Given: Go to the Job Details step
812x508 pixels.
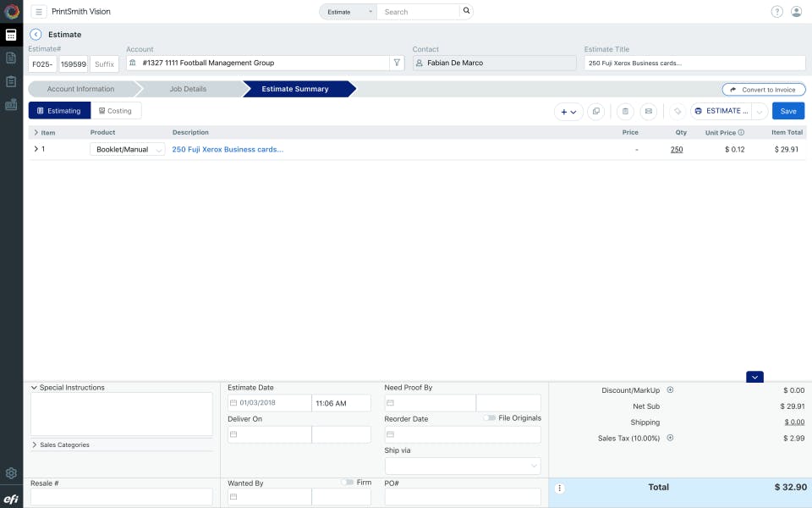Looking at the screenshot, I should (187, 89).
